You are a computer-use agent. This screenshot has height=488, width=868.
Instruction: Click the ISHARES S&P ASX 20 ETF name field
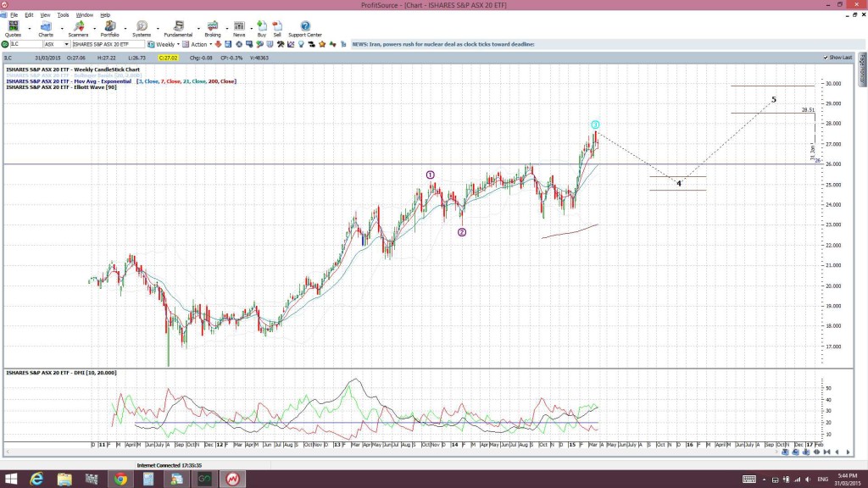pyautogui.click(x=108, y=44)
